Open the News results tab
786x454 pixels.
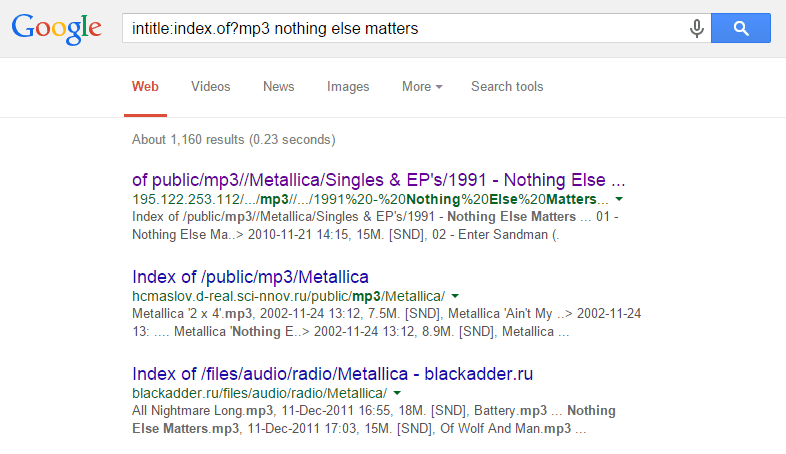point(278,87)
